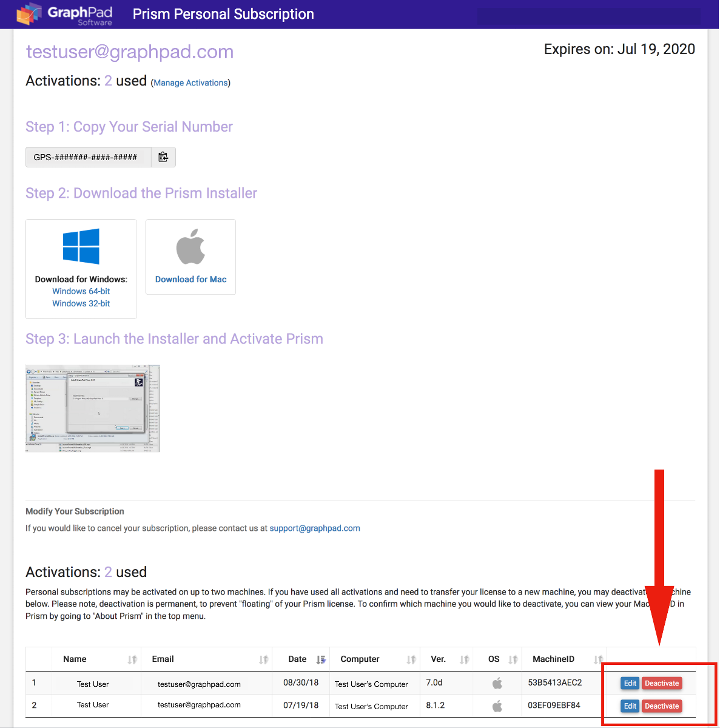This screenshot has height=728, width=720.
Task: Click the testuser@graphpad.com heading
Action: point(130,52)
